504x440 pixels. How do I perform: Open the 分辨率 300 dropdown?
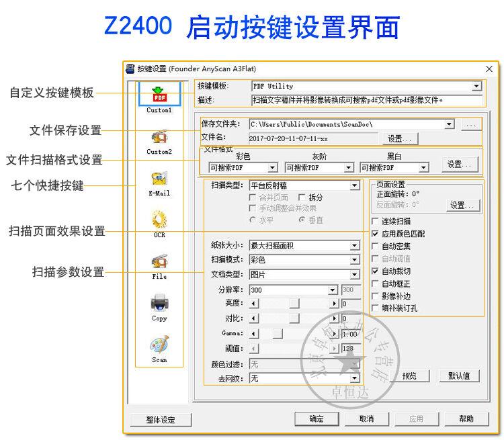pyautogui.click(x=333, y=290)
